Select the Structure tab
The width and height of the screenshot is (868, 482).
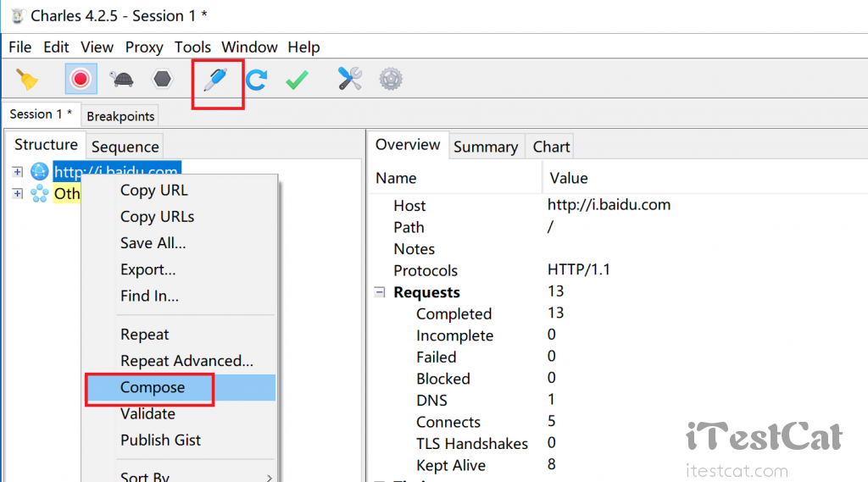[46, 145]
